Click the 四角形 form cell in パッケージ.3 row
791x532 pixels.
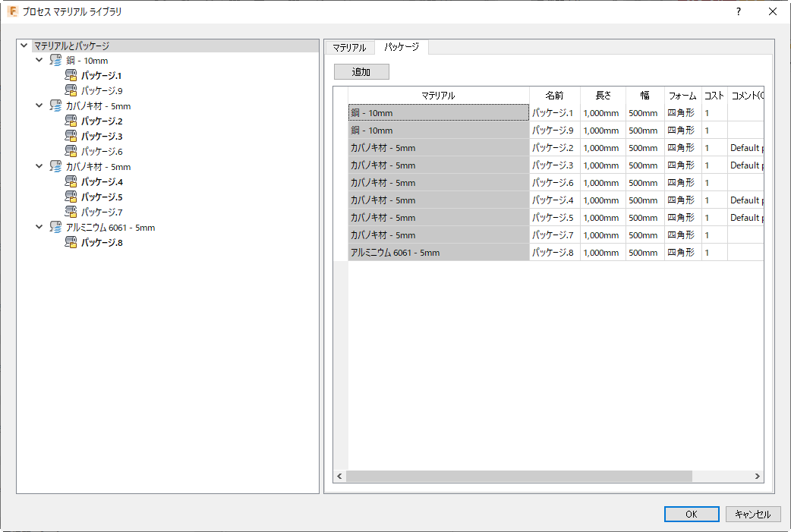pyautogui.click(x=682, y=165)
